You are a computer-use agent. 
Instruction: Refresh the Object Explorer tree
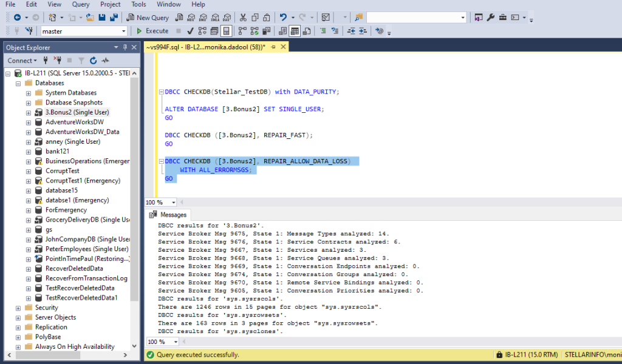click(93, 60)
